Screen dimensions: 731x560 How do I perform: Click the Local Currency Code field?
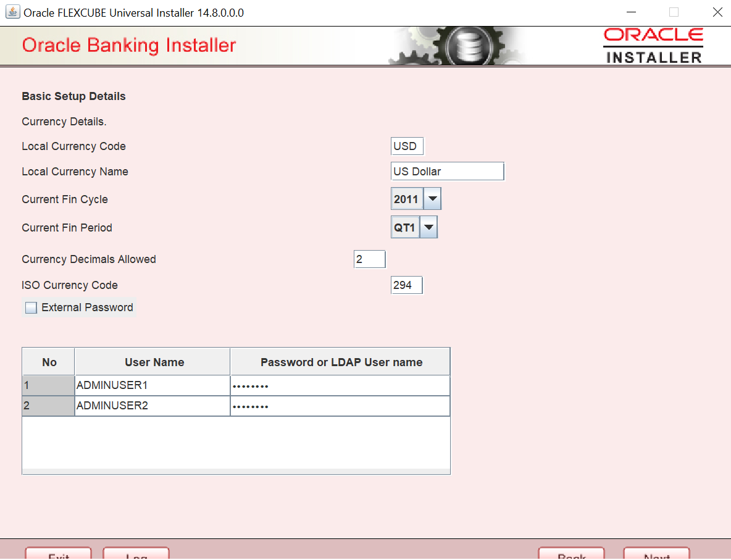coord(407,146)
